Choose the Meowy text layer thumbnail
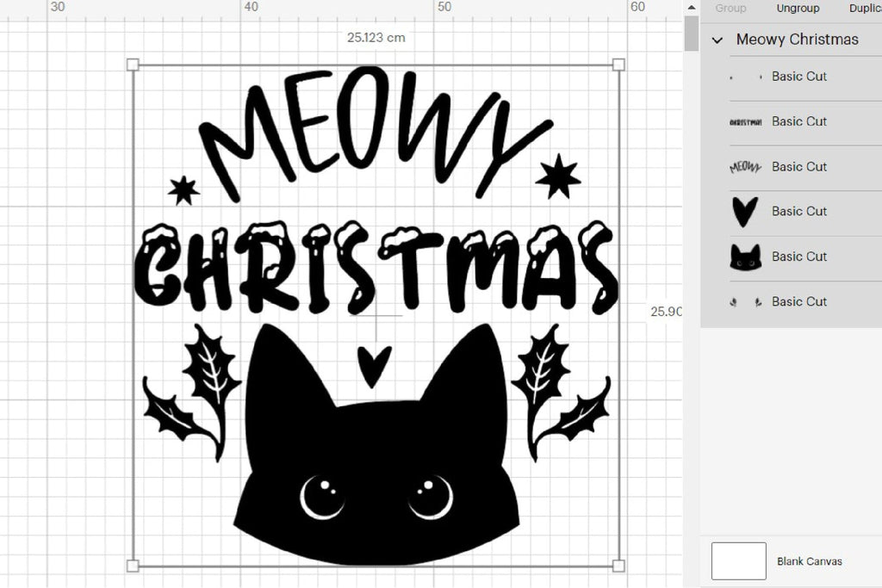Image resolution: width=882 pixels, height=588 pixels. click(746, 167)
